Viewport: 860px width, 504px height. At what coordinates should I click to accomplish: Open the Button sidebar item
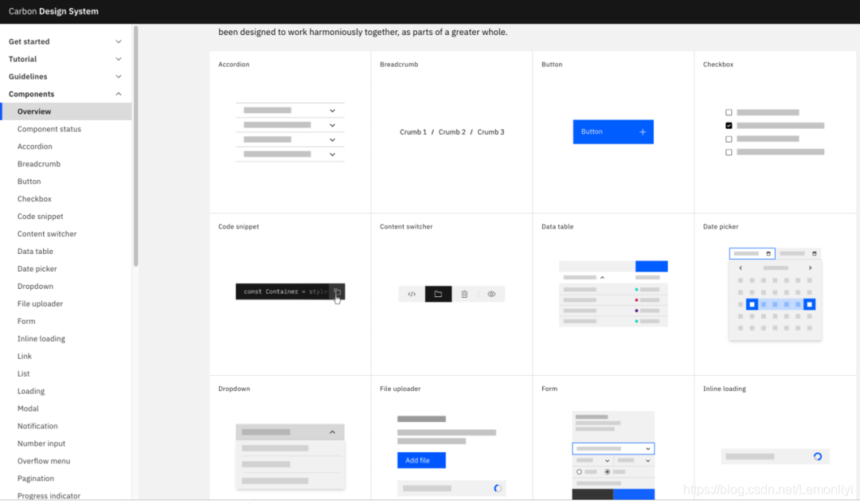(29, 182)
